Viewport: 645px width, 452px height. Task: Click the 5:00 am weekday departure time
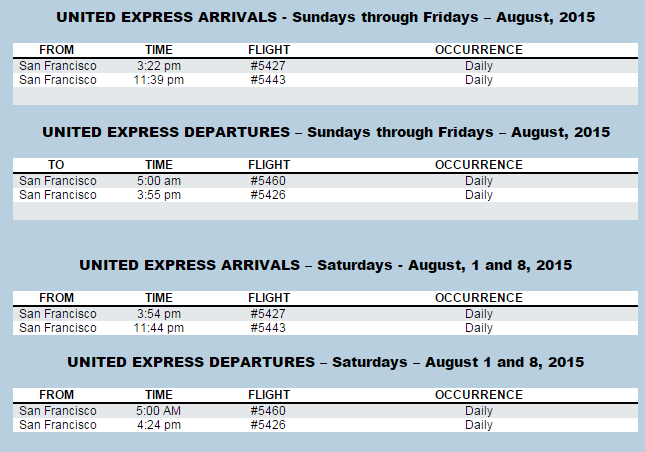[x=159, y=181]
